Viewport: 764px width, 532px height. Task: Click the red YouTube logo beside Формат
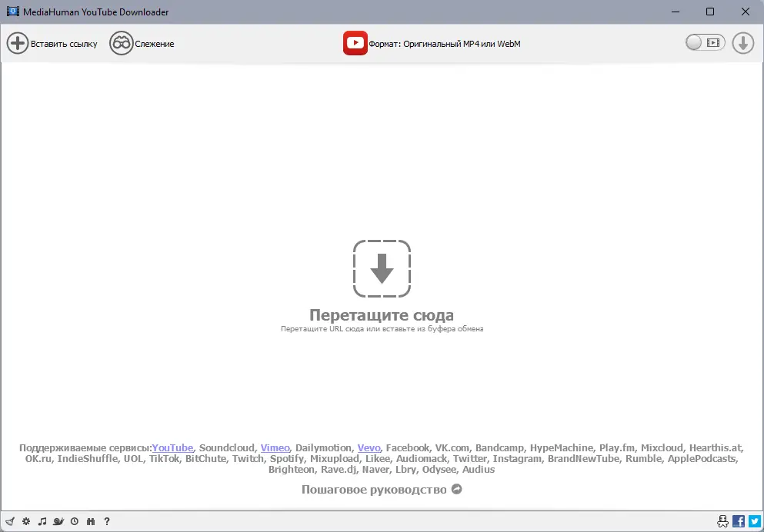tap(355, 43)
